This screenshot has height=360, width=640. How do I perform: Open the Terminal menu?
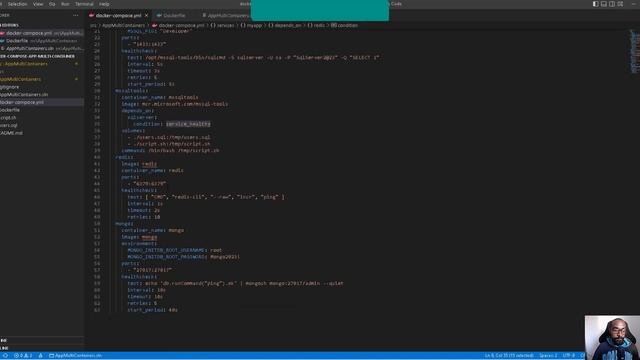pyautogui.click(x=84, y=4)
